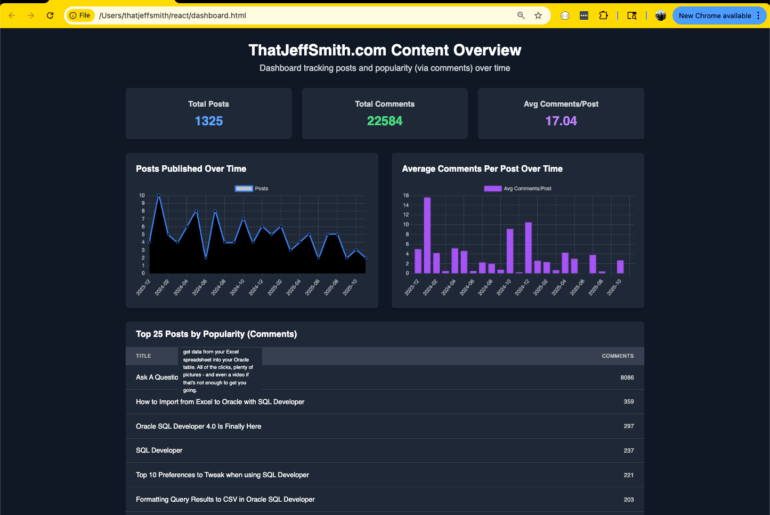The image size is (770, 515).
Task: Open the Chrome extensions puzzle icon
Action: pos(603,16)
